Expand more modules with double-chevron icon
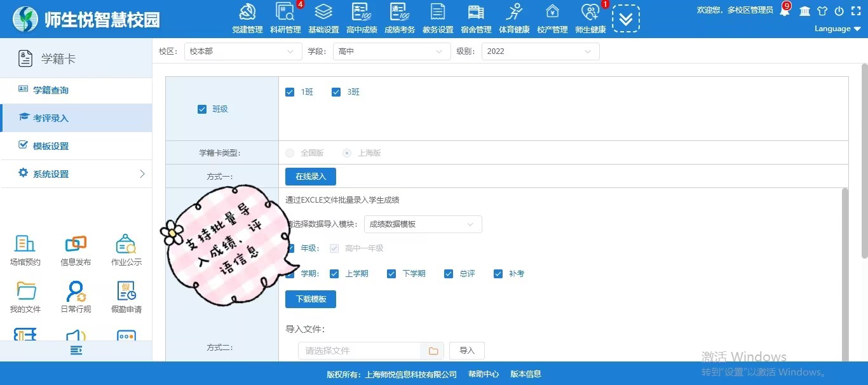 [625, 18]
